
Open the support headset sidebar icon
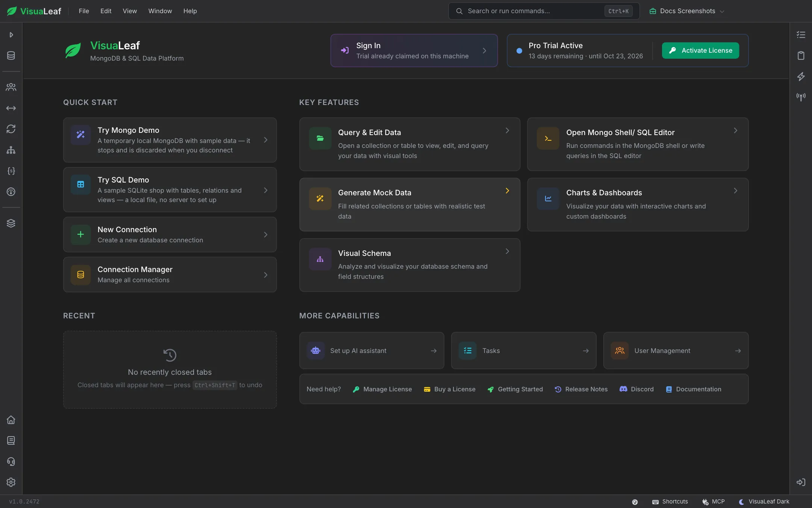click(x=11, y=461)
